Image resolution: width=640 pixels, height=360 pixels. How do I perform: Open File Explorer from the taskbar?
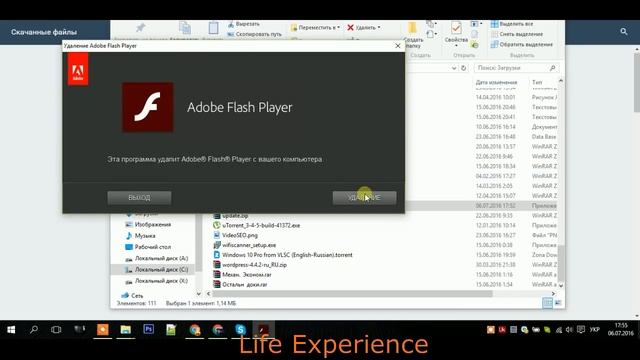[126, 329]
